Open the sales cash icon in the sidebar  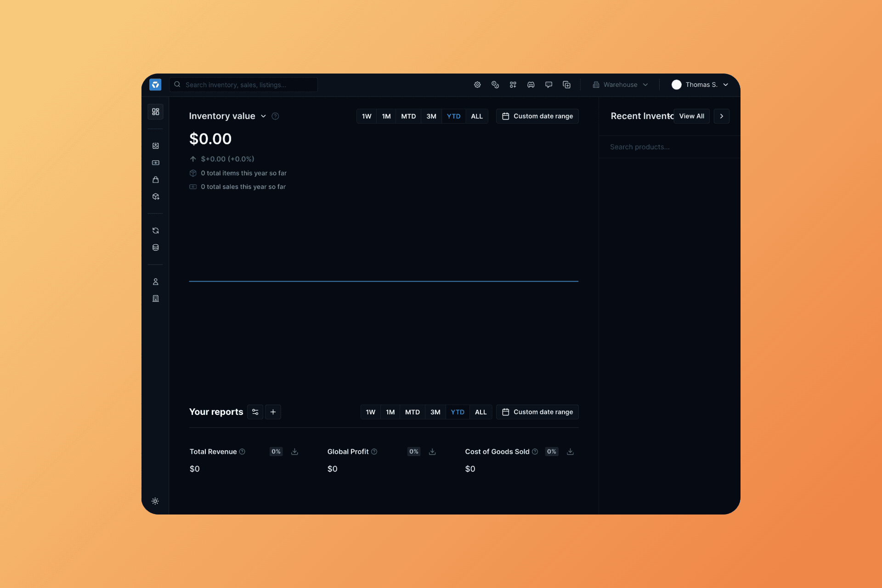[x=155, y=162]
